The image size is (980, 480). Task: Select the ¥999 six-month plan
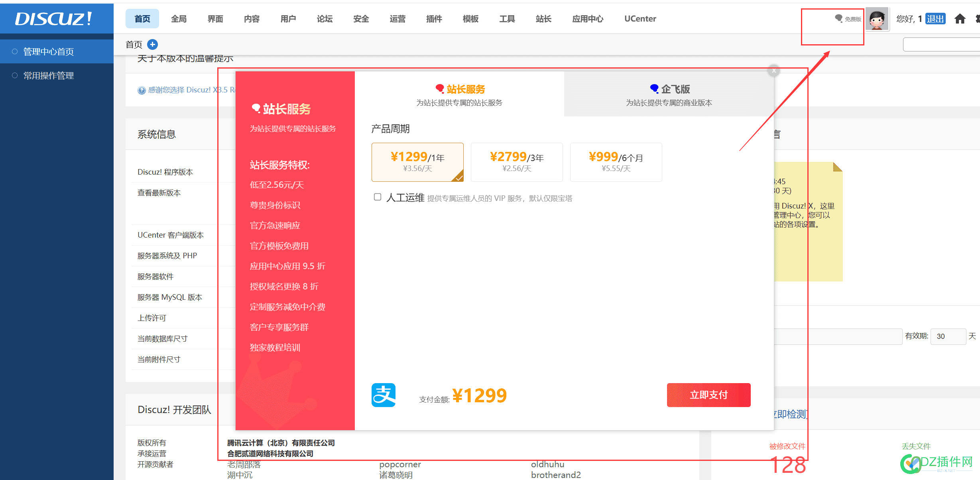point(616,162)
